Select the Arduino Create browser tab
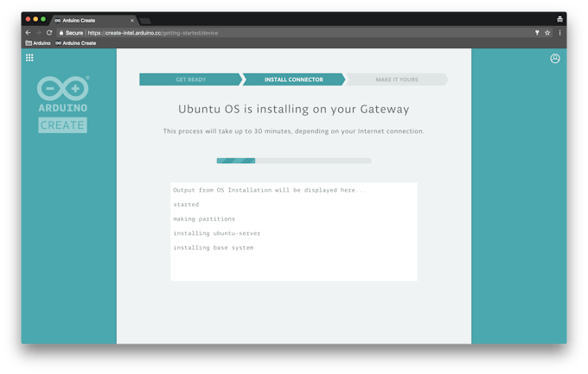588x374 pixels. point(93,20)
